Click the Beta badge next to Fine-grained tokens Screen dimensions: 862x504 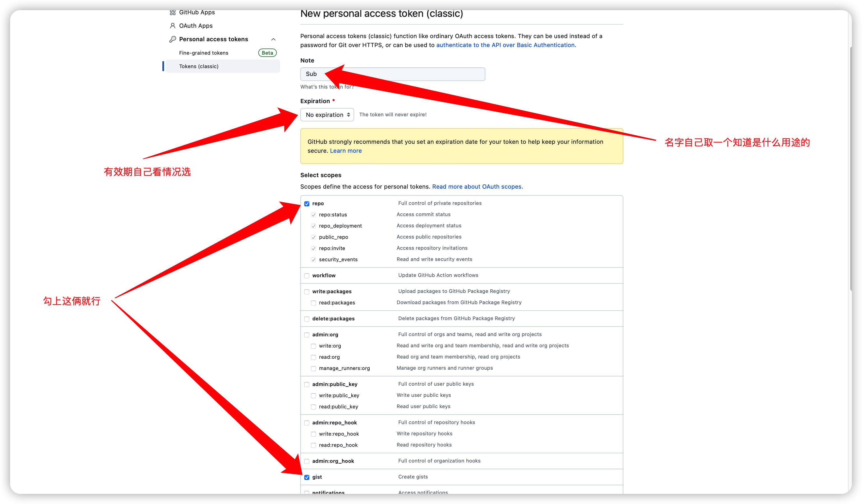pyautogui.click(x=267, y=53)
